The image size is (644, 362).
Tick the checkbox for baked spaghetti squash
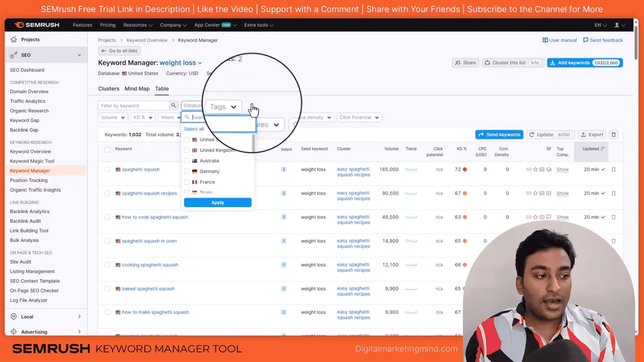(107, 289)
